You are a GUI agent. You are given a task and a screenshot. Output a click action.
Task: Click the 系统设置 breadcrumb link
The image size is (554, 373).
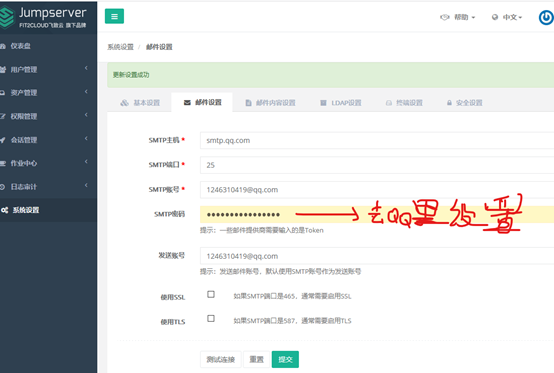tap(120, 47)
